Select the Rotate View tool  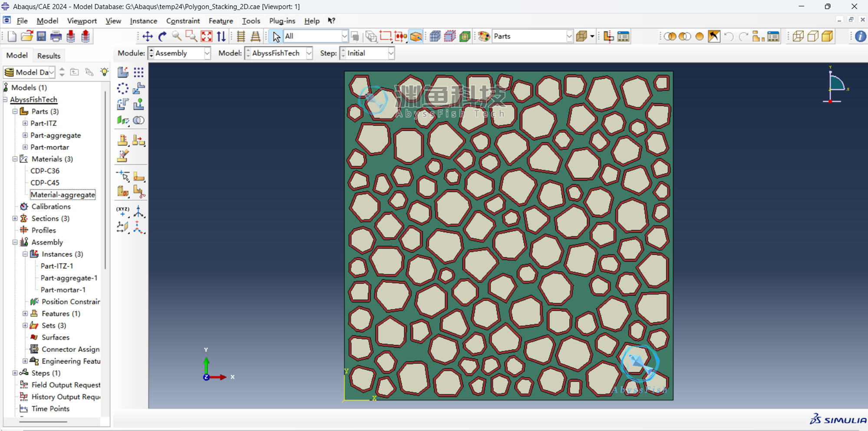pos(162,36)
